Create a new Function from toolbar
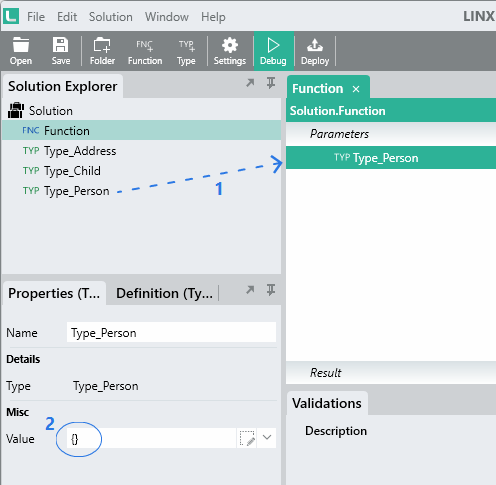 click(145, 51)
